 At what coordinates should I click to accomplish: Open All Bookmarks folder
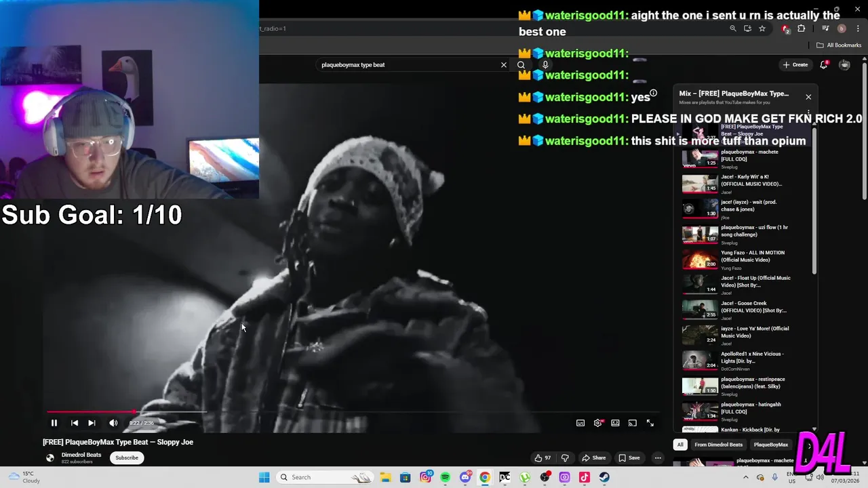click(x=839, y=45)
